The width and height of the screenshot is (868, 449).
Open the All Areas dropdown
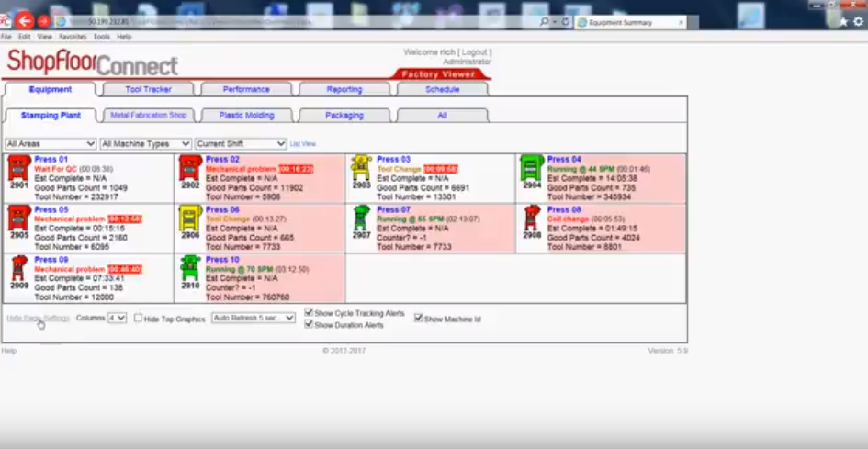tap(50, 144)
